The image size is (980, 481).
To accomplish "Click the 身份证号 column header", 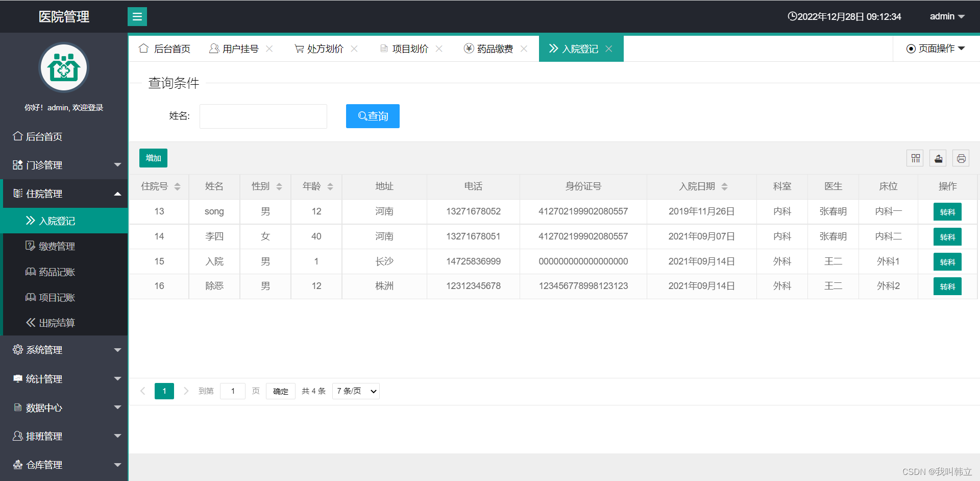I will click(x=583, y=186).
